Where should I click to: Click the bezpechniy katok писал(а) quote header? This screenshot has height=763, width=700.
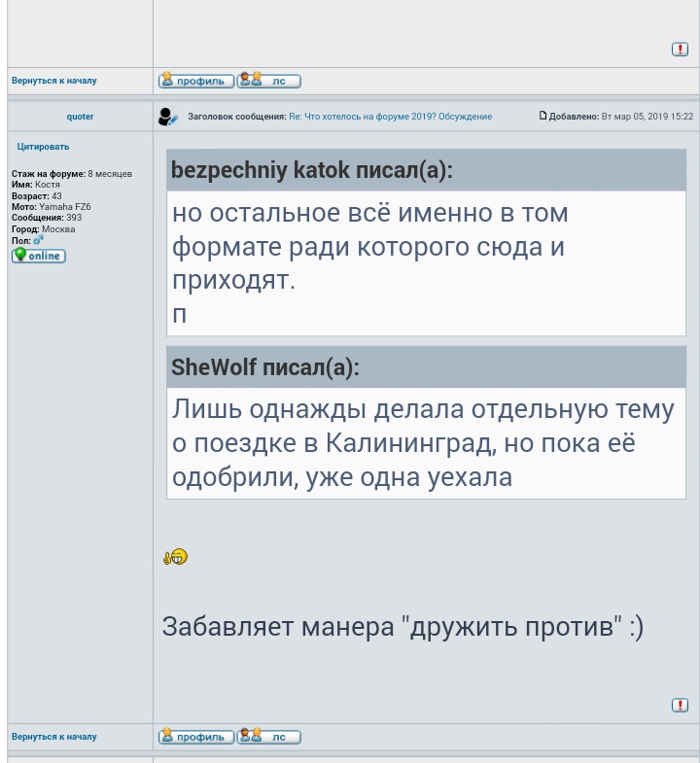426,170
